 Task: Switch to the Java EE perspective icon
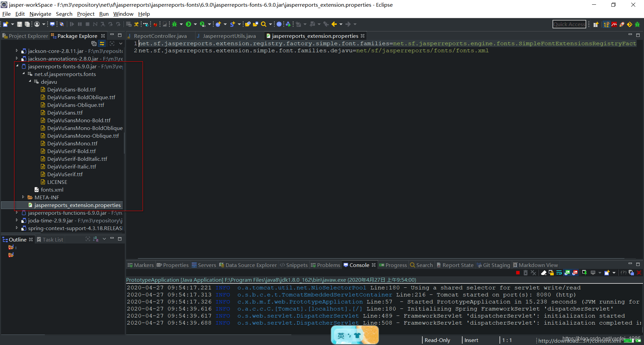(x=606, y=24)
